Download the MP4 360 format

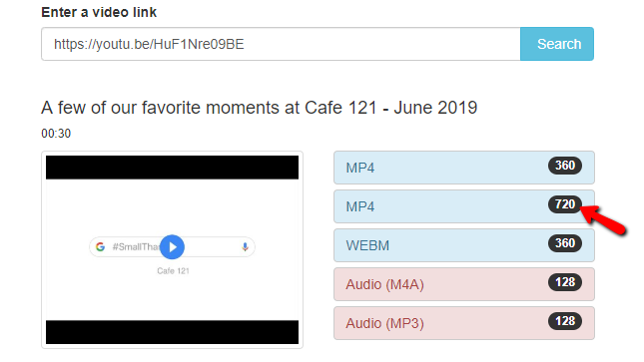pos(464,168)
